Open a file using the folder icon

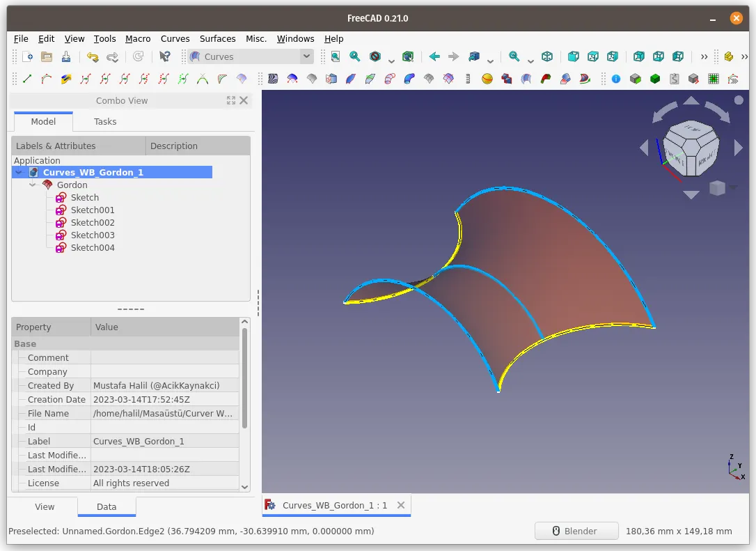(47, 57)
